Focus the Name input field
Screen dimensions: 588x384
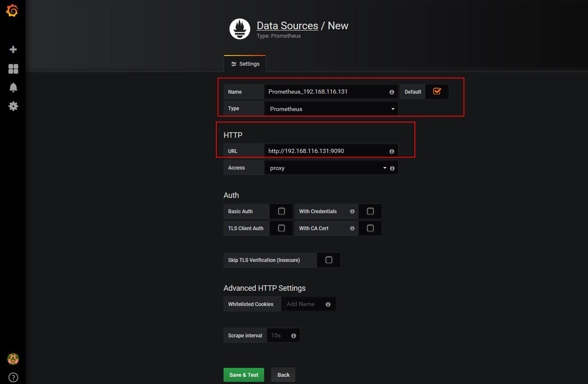pos(331,92)
